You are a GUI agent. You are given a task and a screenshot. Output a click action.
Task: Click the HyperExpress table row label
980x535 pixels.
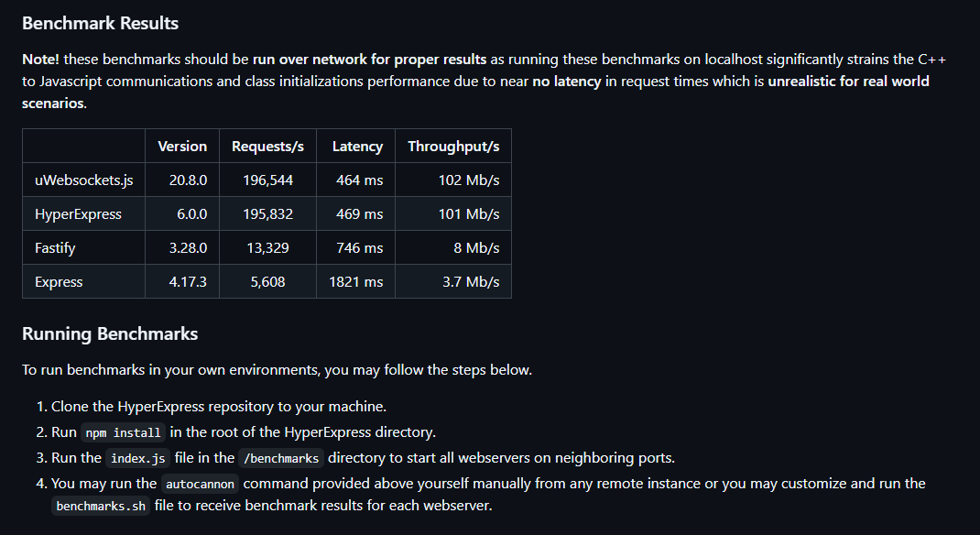pyautogui.click(x=78, y=213)
